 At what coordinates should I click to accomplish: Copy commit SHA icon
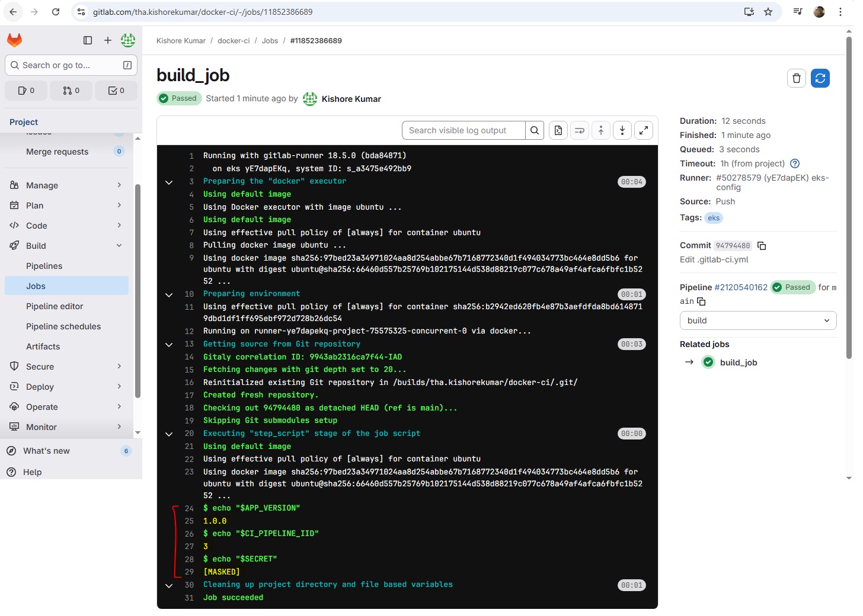coord(762,246)
